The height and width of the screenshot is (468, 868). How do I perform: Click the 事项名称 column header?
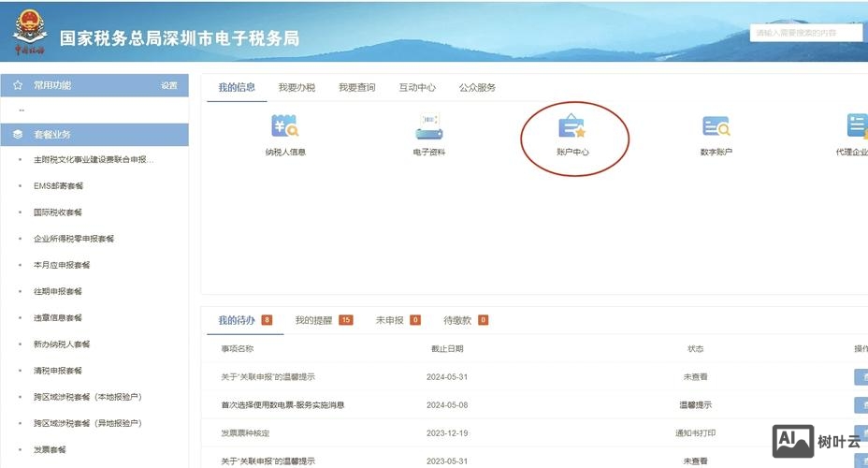pyautogui.click(x=238, y=349)
